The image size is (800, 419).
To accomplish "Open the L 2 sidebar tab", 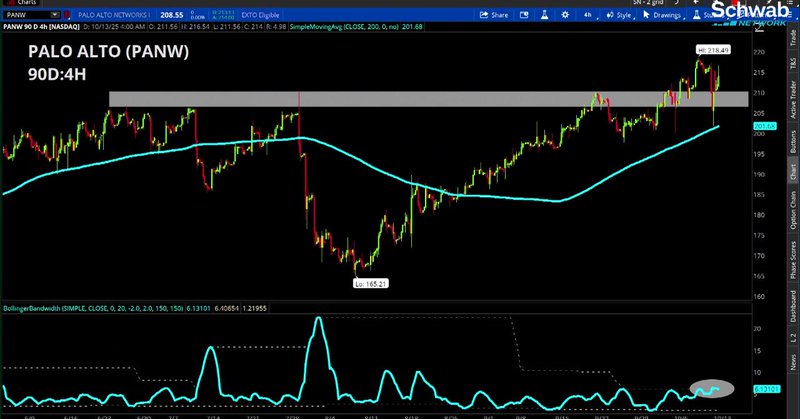I will tap(793, 337).
